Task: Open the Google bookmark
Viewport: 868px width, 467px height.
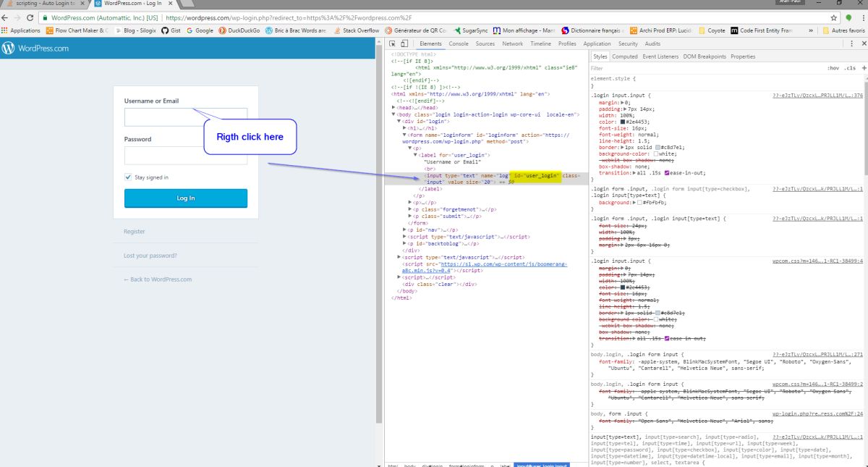Action: (x=200, y=30)
